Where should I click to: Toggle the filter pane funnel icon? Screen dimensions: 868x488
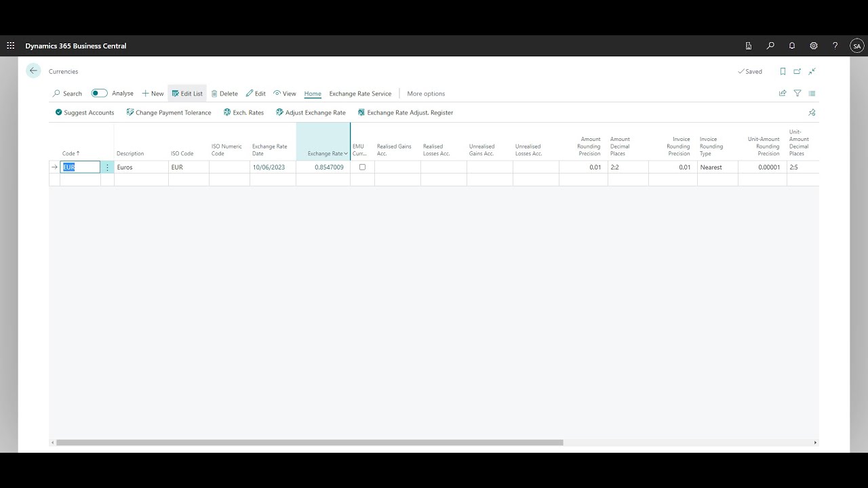tap(797, 94)
